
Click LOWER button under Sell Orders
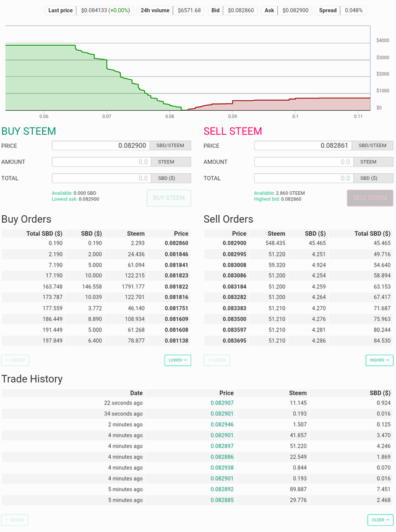pyautogui.click(x=217, y=360)
